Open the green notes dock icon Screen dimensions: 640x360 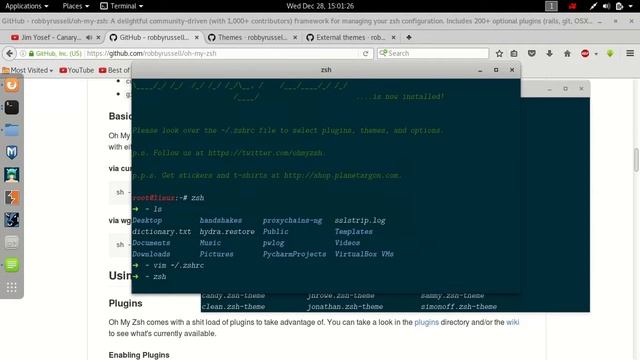point(11,265)
